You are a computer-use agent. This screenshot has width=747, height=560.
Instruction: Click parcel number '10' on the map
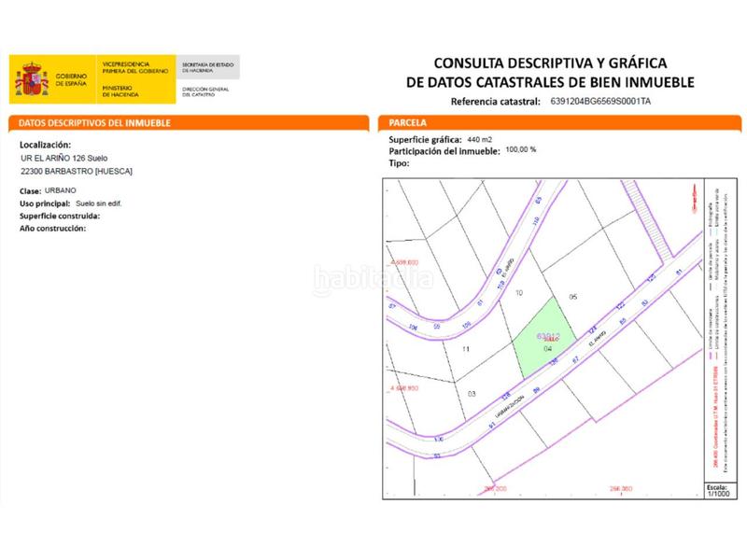(x=519, y=293)
